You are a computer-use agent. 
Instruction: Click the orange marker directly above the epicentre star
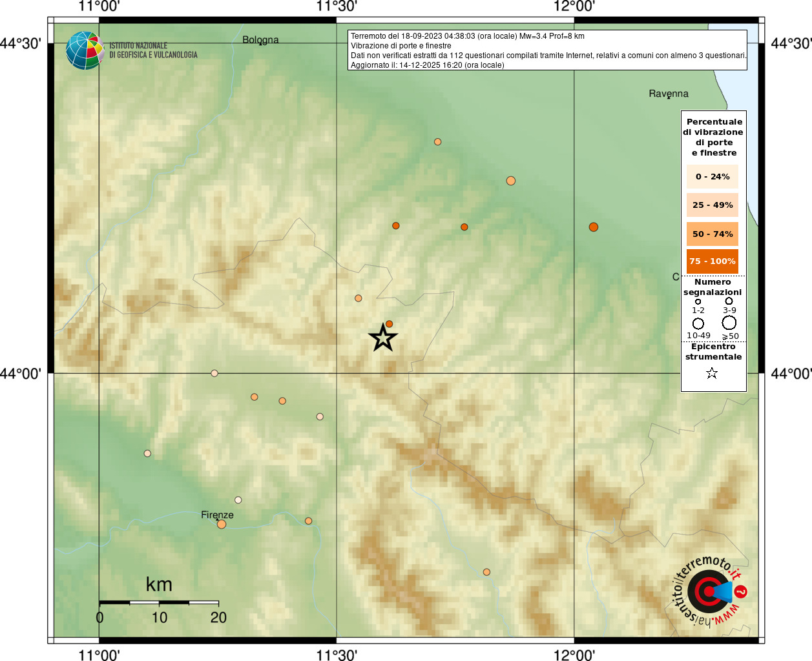(x=389, y=324)
